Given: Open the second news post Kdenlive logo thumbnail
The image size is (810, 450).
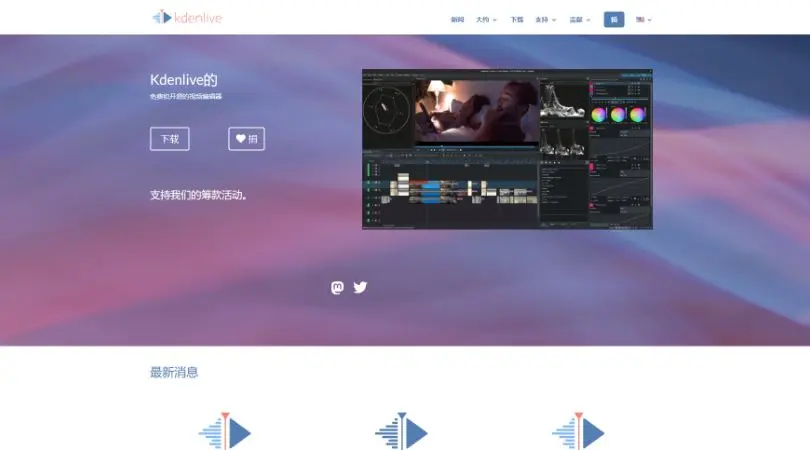Looking at the screenshot, I should tap(402, 431).
